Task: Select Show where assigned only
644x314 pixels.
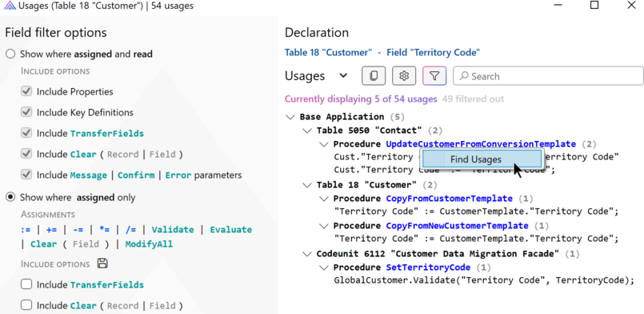Action: [x=10, y=197]
